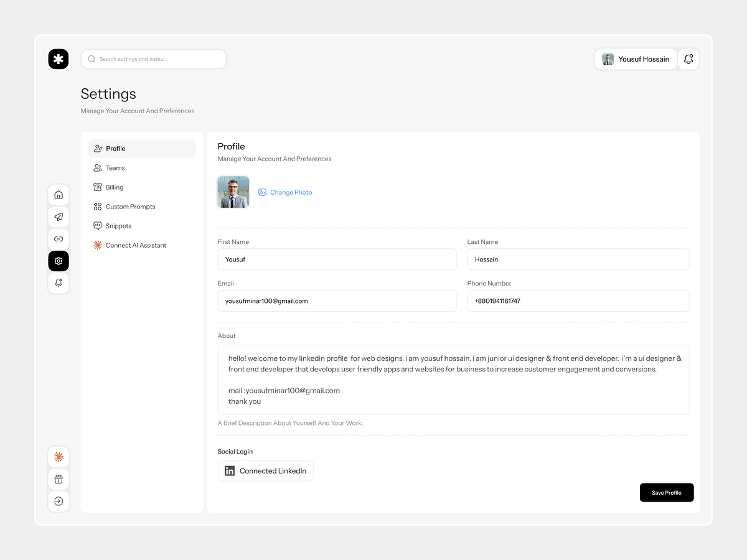
Task: Open the Profile settings section
Action: click(x=142, y=148)
